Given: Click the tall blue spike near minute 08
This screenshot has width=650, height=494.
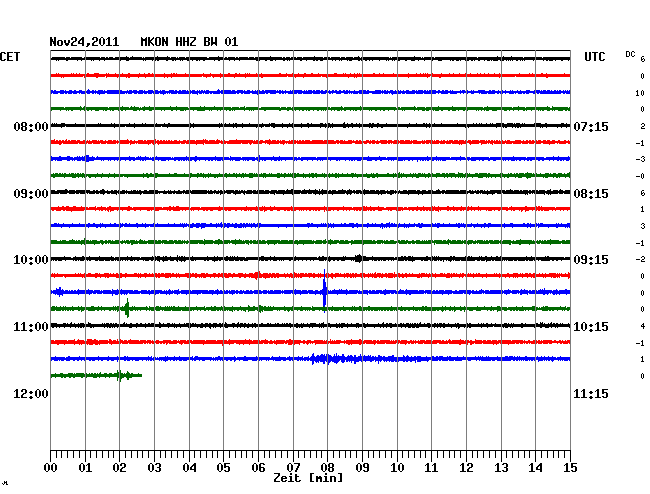Looking at the screenshot, I should coord(325,290).
